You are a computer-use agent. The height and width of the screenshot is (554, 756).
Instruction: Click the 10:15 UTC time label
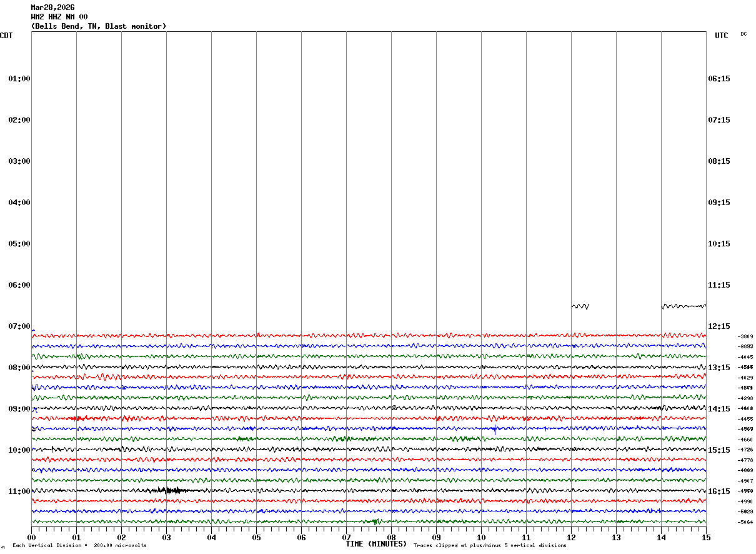pos(719,244)
